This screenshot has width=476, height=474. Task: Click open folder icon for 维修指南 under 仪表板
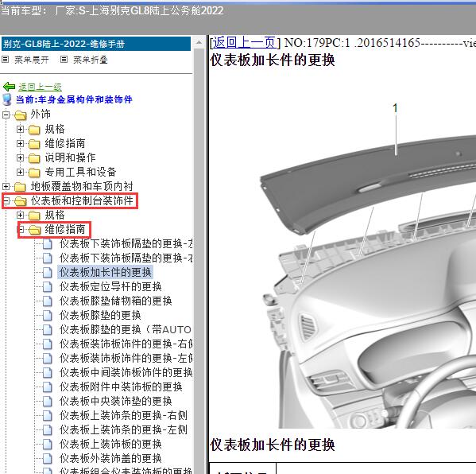(34, 230)
